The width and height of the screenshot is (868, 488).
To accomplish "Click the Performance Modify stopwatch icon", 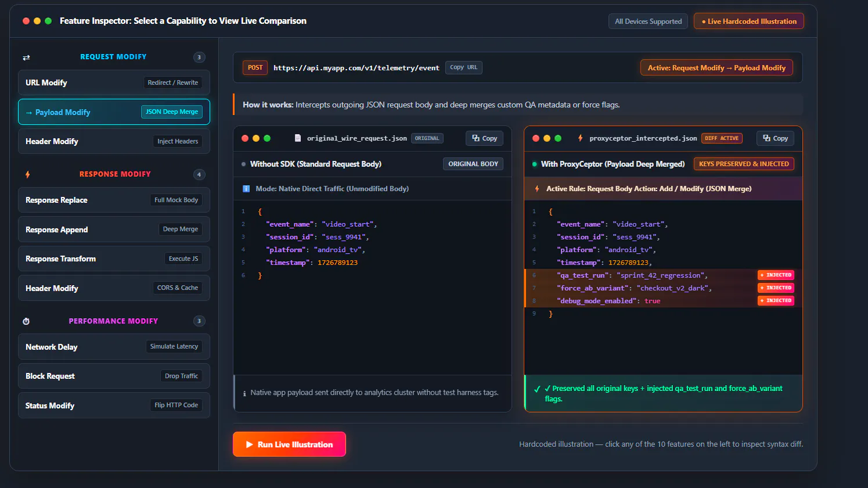I will coord(26,321).
